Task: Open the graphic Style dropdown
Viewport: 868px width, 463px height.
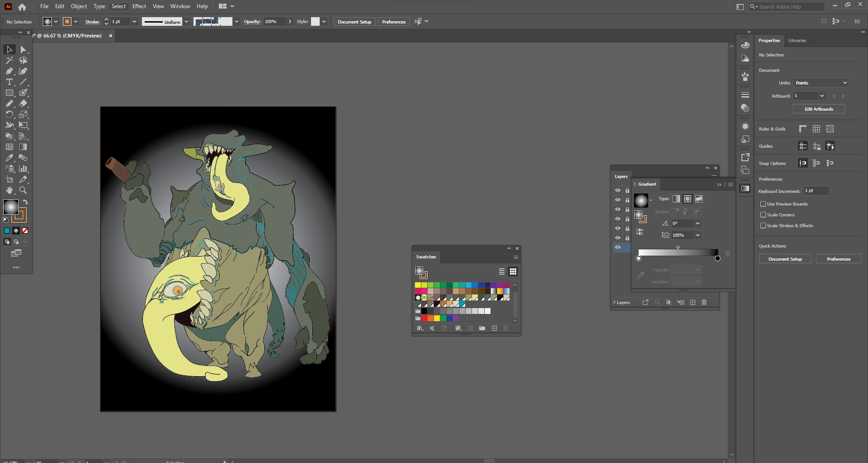Action: (x=324, y=22)
